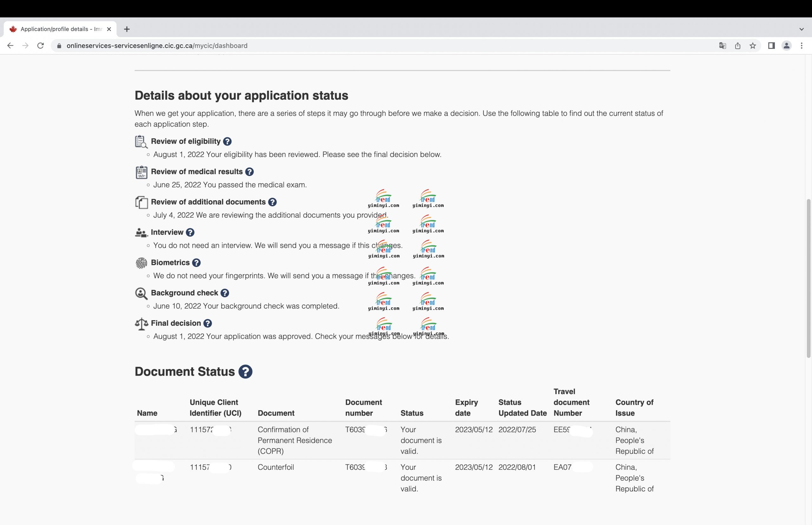Open the Interview help question mark
The height and width of the screenshot is (525, 812).
[x=190, y=233]
